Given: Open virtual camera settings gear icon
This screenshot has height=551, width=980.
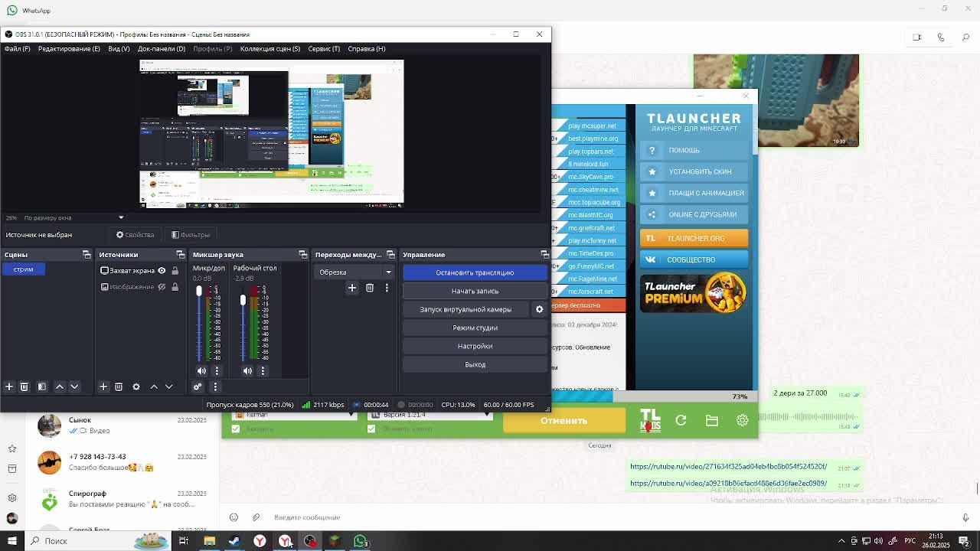Looking at the screenshot, I should 539,309.
